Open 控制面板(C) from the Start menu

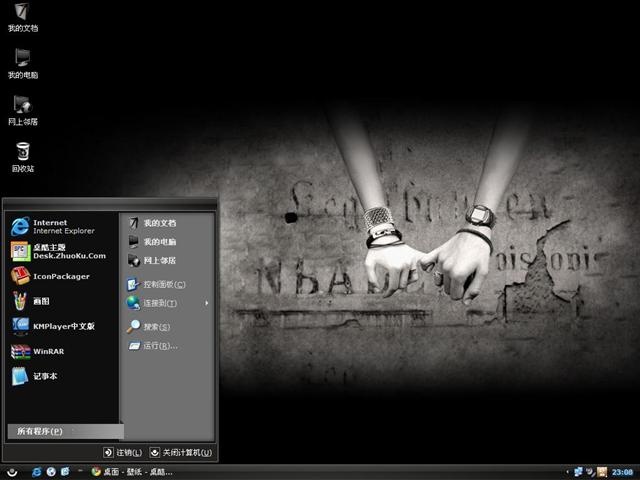pos(167,284)
